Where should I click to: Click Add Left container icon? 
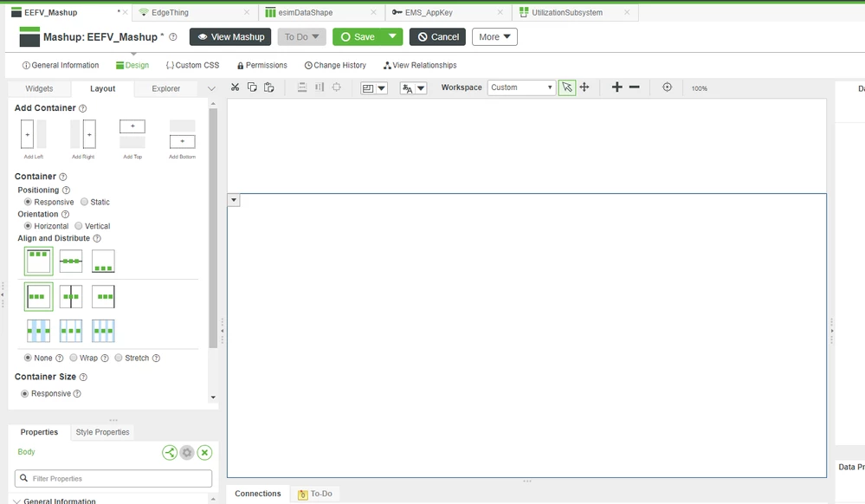[34, 134]
